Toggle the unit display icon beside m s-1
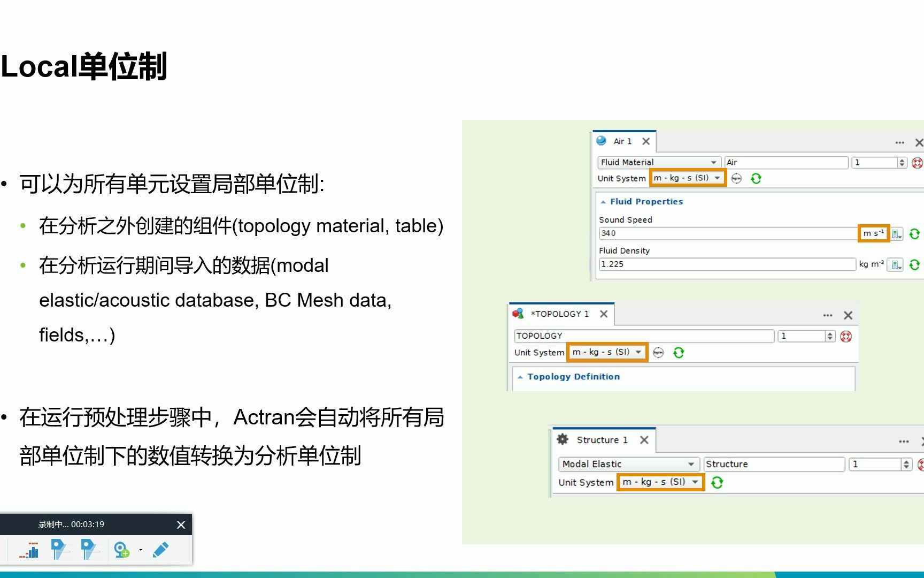This screenshot has height=578, width=924. click(896, 234)
